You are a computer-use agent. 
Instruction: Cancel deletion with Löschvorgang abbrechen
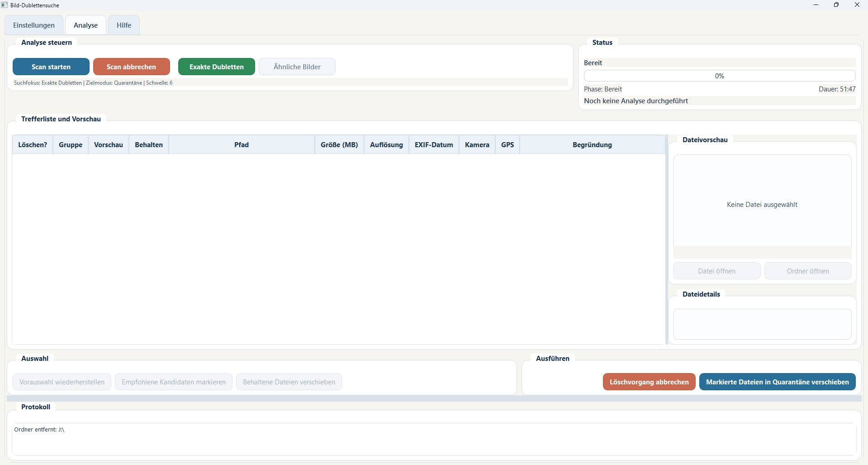point(649,382)
